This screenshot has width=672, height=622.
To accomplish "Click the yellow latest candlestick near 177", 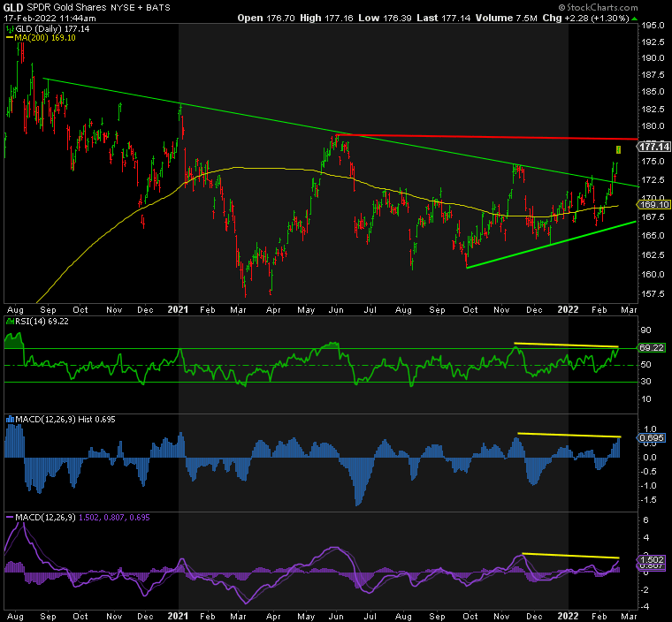I will click(x=618, y=149).
